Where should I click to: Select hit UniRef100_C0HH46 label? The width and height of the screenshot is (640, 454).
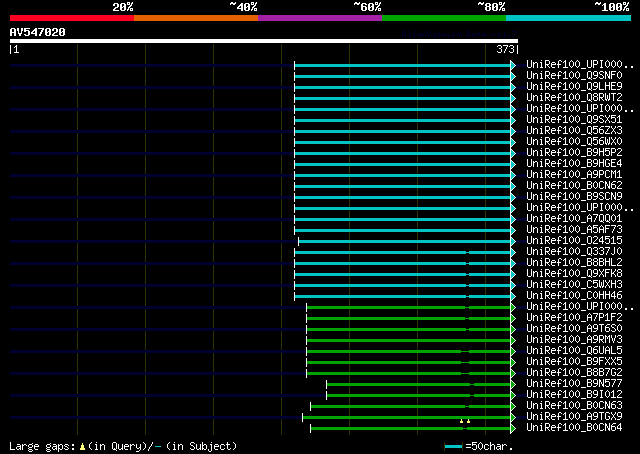pyautogui.click(x=574, y=296)
